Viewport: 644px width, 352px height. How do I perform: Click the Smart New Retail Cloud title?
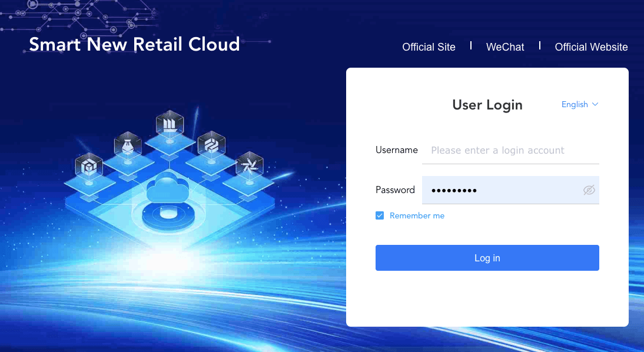click(134, 44)
